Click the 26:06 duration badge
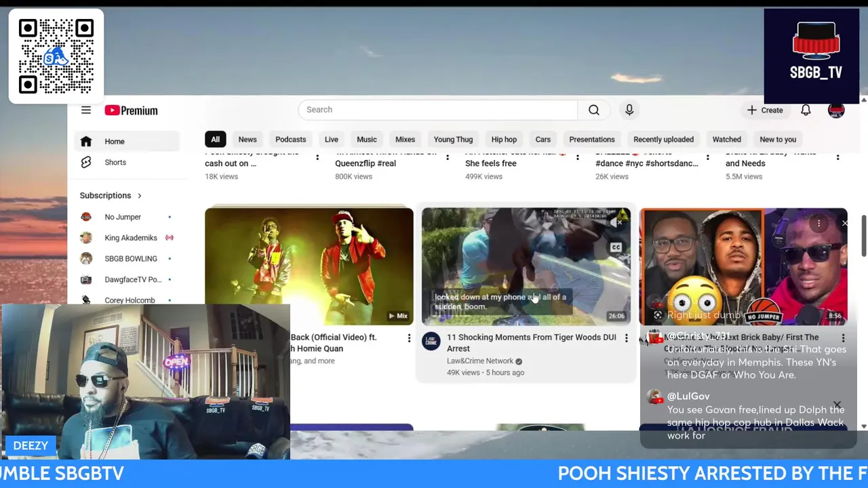 (x=616, y=316)
